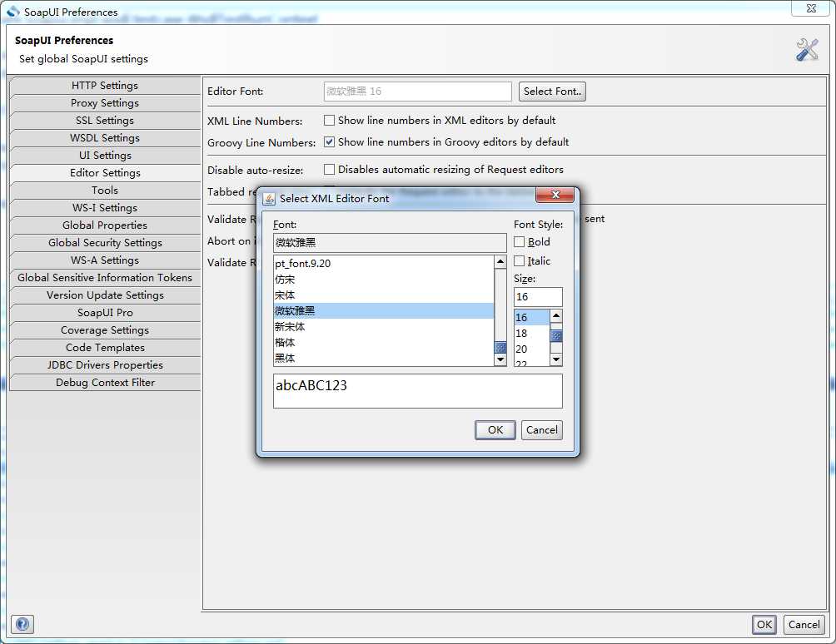Click the help icon at bottom left
The height and width of the screenshot is (644, 836).
(x=22, y=624)
